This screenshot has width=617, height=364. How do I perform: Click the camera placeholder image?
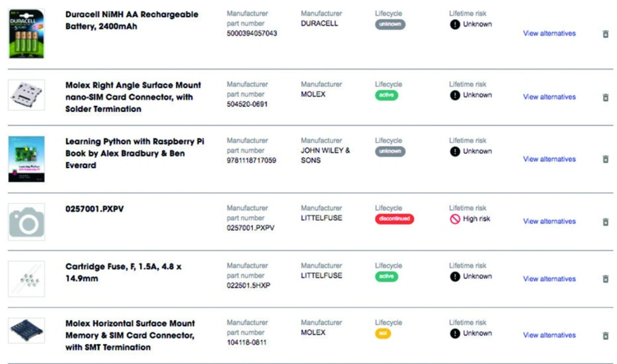click(x=27, y=222)
